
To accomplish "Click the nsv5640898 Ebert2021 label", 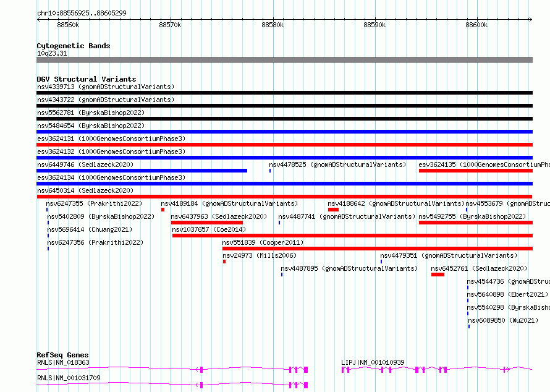I will click(507, 294).
